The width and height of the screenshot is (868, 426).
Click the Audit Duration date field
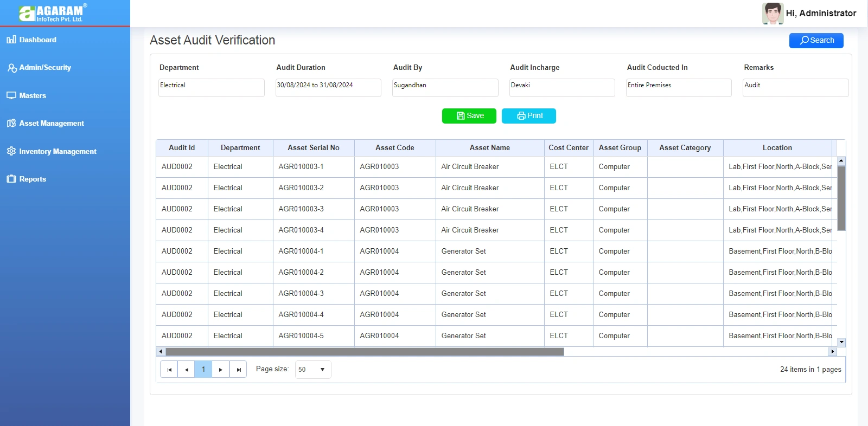(x=328, y=88)
